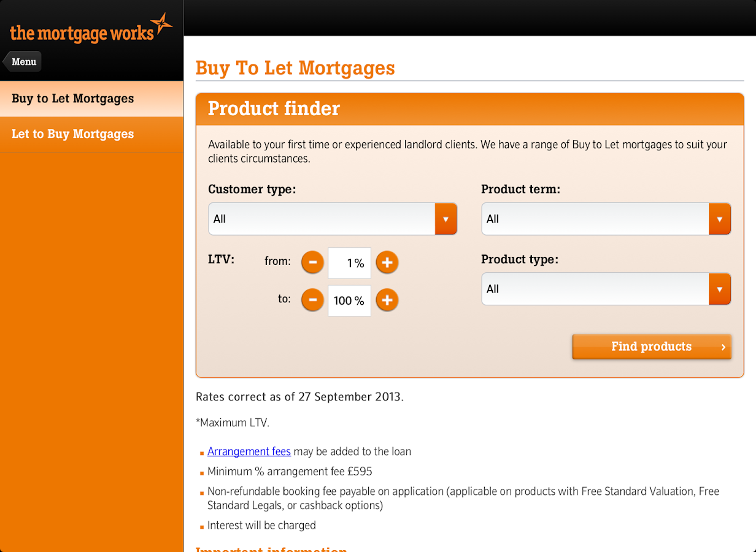The height and width of the screenshot is (552, 756).
Task: Increase the LTV to value with plus
Action: pyautogui.click(x=387, y=301)
